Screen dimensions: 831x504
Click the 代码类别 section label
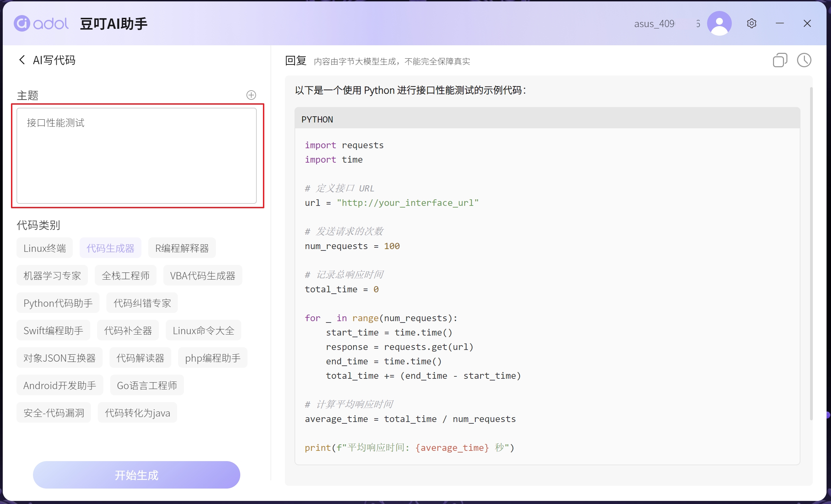(x=38, y=225)
